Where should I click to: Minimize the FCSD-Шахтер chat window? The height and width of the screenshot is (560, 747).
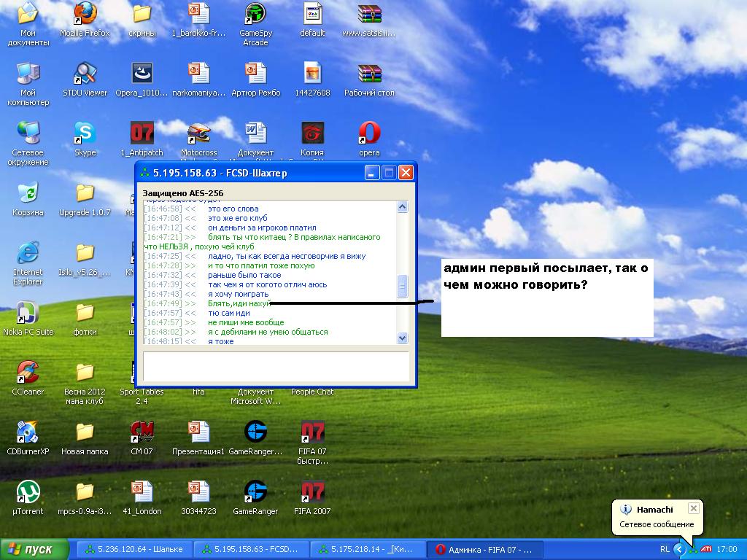click(x=372, y=172)
